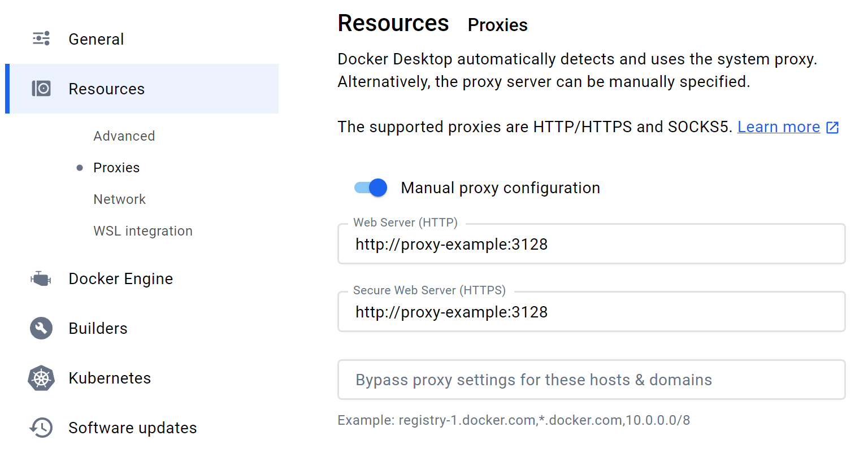Go to Network resource settings
Screen dimensions: 868x453
point(120,199)
